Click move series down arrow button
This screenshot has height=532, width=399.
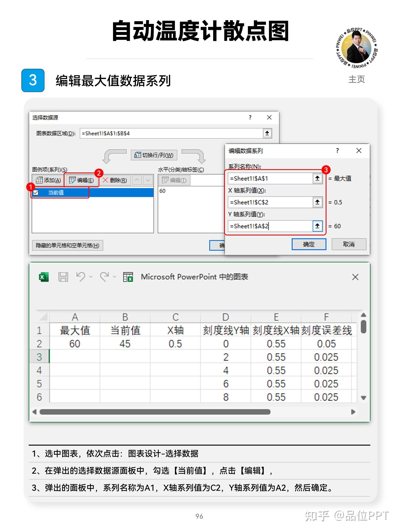tap(148, 180)
